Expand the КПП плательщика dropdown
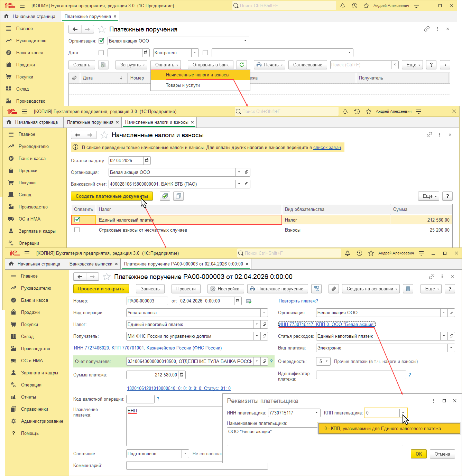 tap(403, 413)
